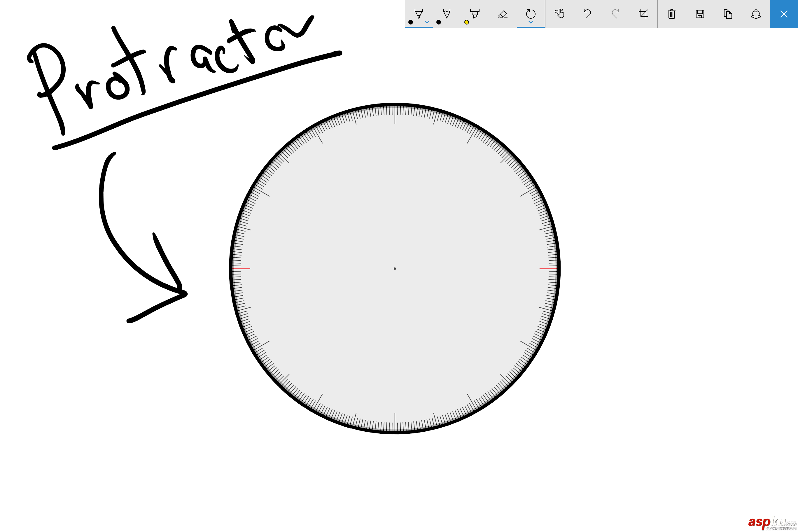Select the ballpoint pen tool
798x532 pixels.
[419, 14]
